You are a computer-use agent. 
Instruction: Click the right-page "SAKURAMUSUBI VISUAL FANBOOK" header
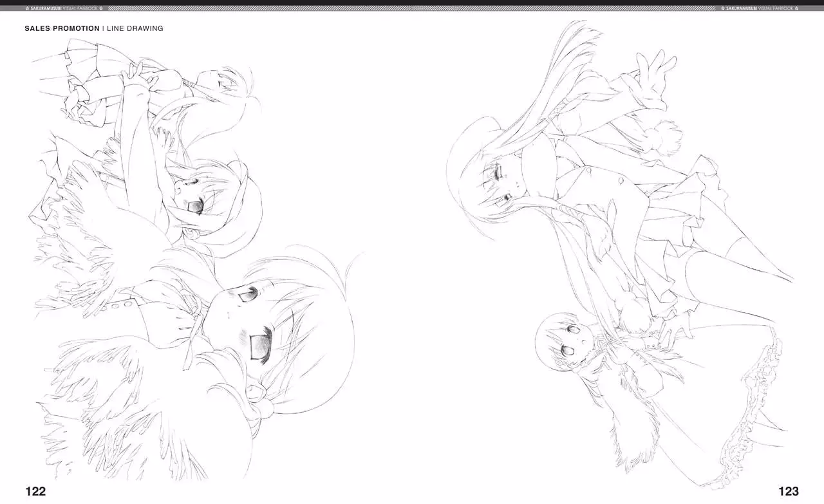(760, 8)
